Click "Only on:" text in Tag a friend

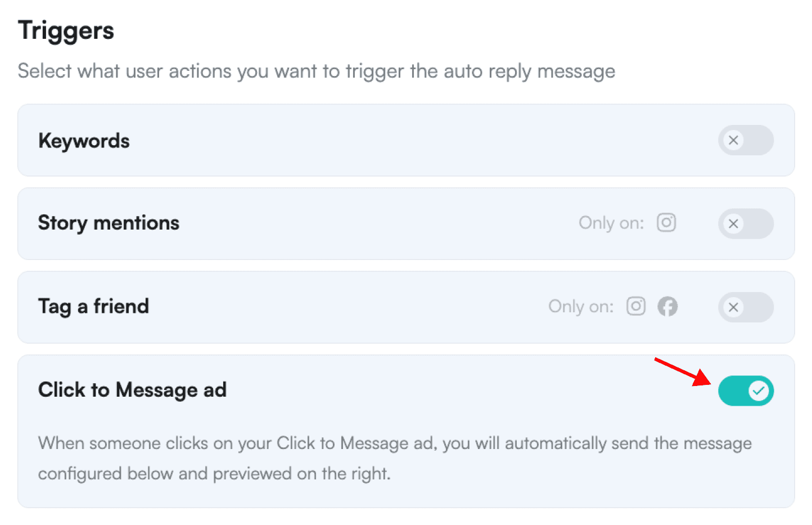[581, 306]
